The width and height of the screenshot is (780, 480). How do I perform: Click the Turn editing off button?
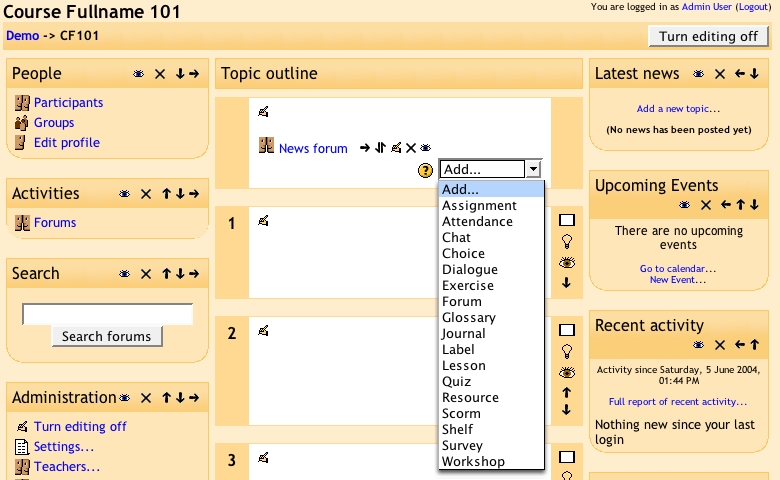[x=709, y=37]
